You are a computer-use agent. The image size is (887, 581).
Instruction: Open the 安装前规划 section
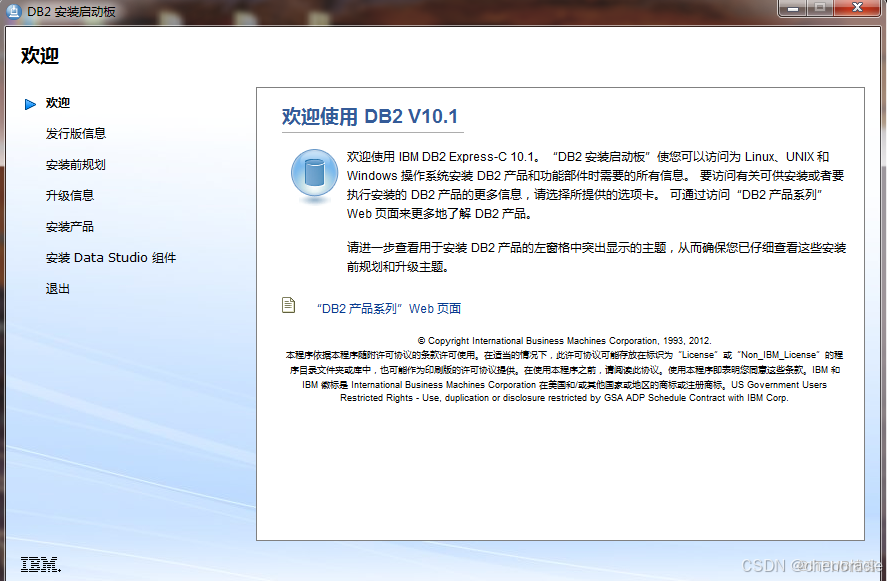tap(76, 165)
